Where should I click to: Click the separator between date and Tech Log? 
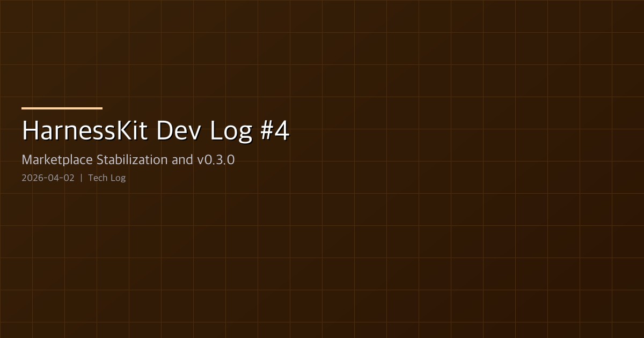[82, 178]
